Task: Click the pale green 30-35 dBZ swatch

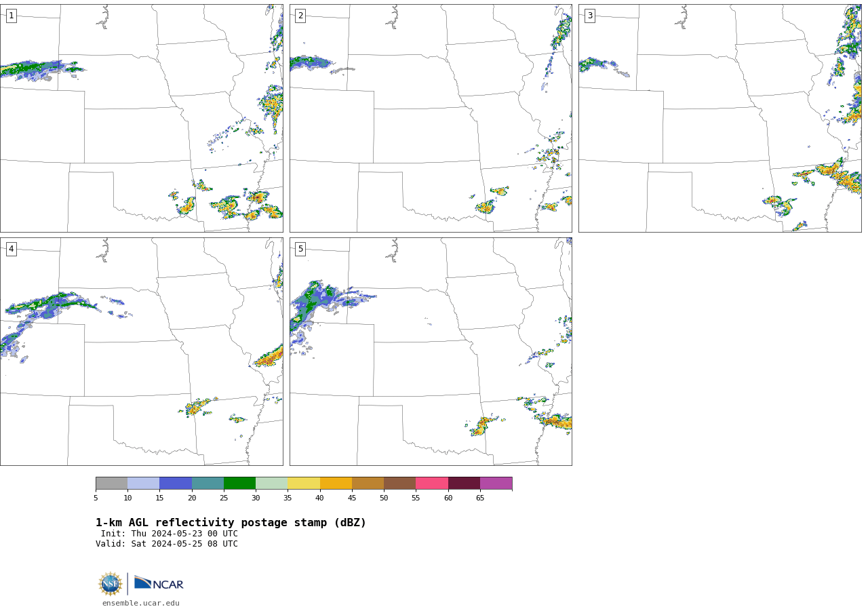Action: (271, 484)
